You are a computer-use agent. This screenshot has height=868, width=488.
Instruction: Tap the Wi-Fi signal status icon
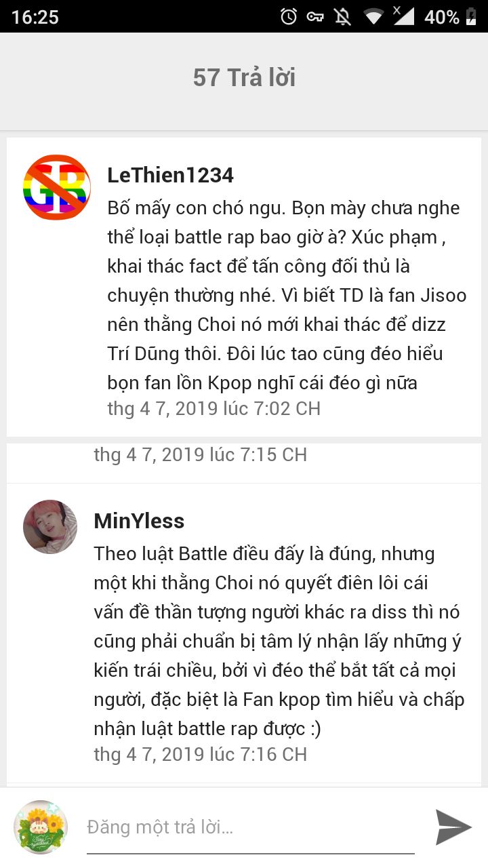pyautogui.click(x=373, y=17)
